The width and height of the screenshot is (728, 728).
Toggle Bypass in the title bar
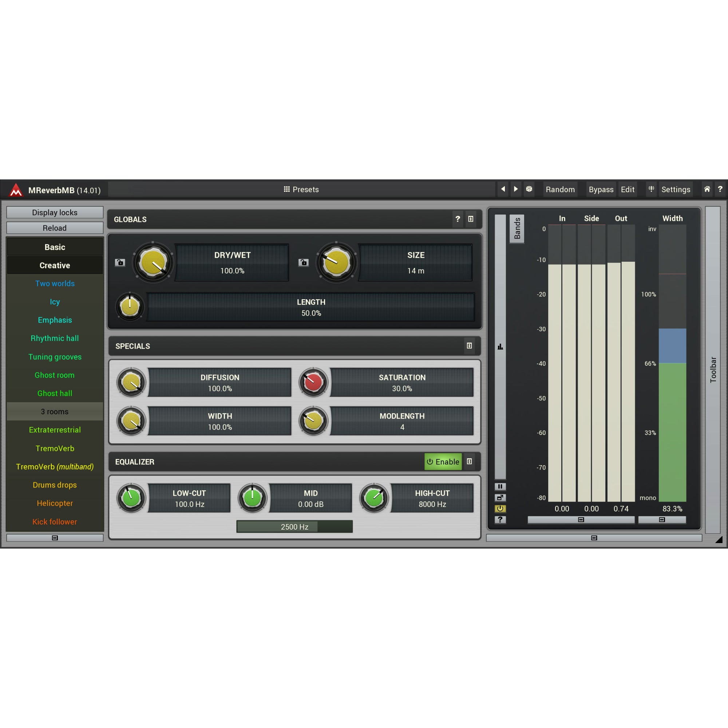click(601, 189)
